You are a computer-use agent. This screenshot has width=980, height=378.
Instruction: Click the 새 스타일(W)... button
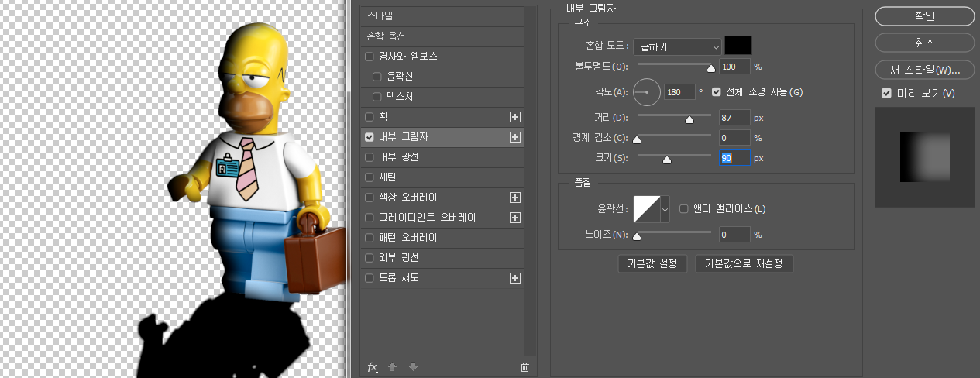click(x=925, y=70)
